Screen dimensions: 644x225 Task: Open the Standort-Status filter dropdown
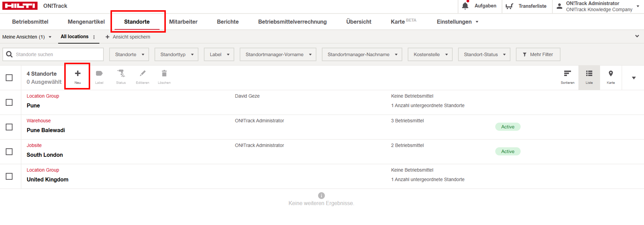click(484, 54)
